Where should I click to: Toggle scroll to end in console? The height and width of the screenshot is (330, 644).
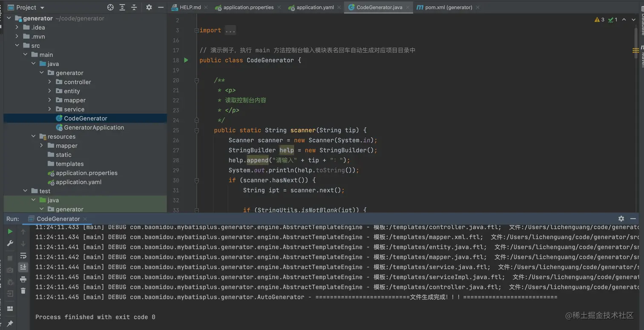pyautogui.click(x=23, y=267)
